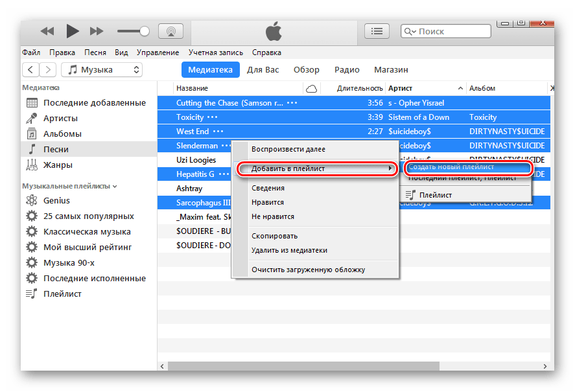
Task: Open Плейлист in the sidebar
Action: click(89, 294)
